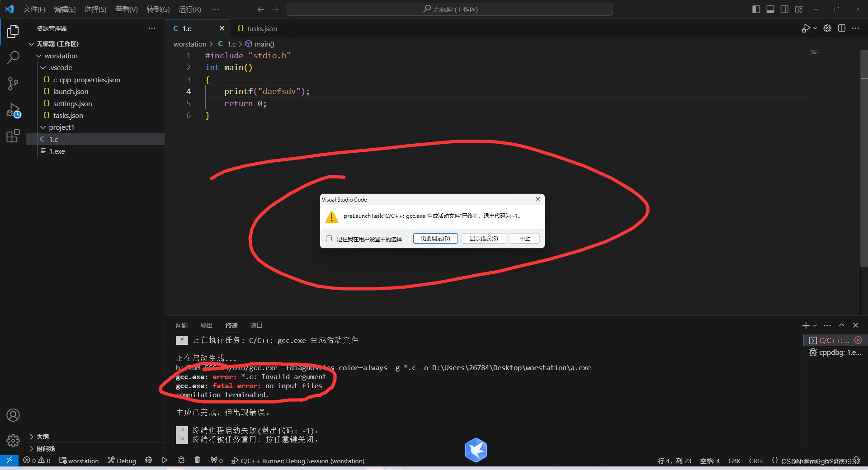The image size is (868, 470).
Task: Toggle the Panel visibility icon
Action: 770,9
